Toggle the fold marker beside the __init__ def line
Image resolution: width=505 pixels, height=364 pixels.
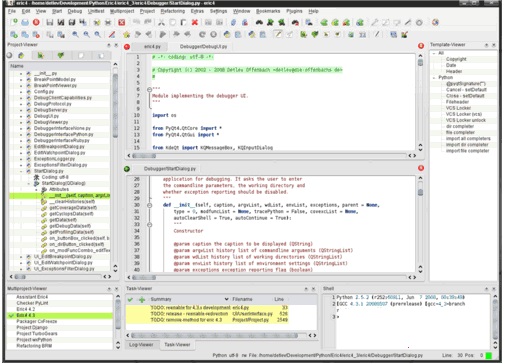pos(149,205)
